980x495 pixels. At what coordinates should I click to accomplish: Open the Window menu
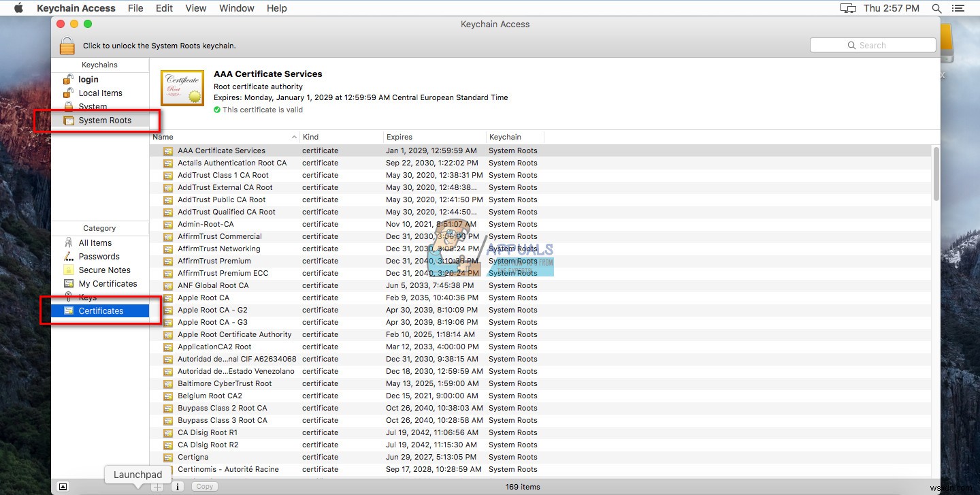click(x=237, y=8)
